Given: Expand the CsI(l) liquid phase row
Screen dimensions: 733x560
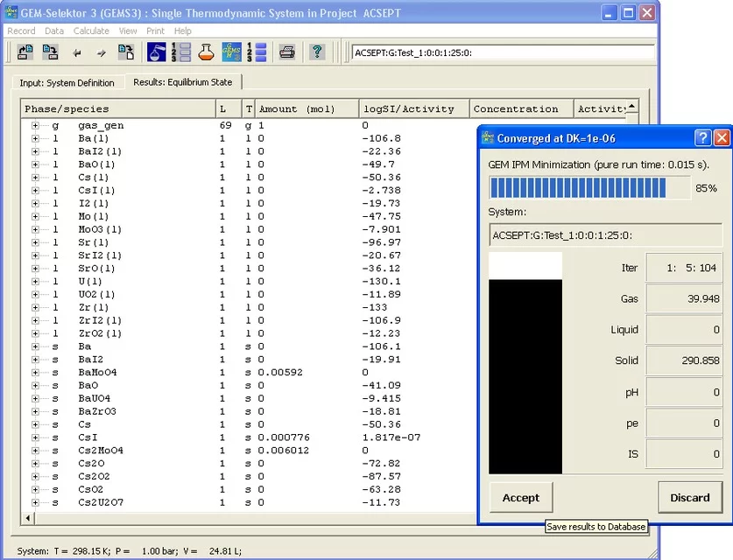Looking at the screenshot, I should (x=35, y=190).
